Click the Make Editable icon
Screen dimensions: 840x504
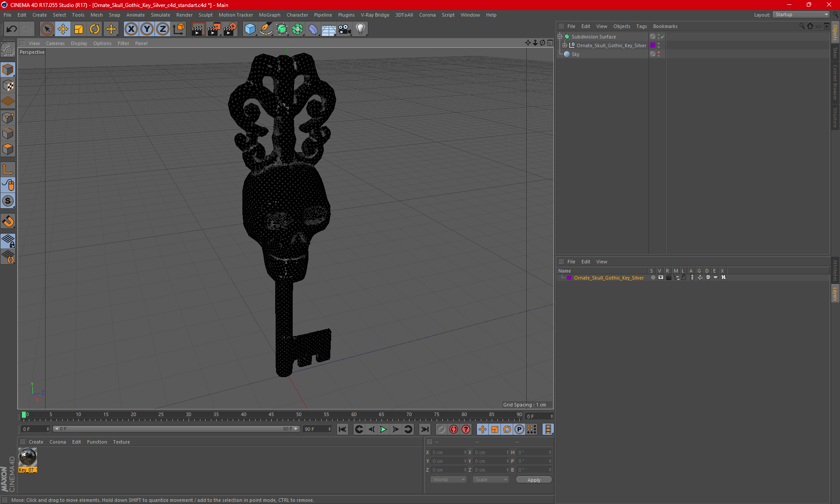tap(8, 50)
